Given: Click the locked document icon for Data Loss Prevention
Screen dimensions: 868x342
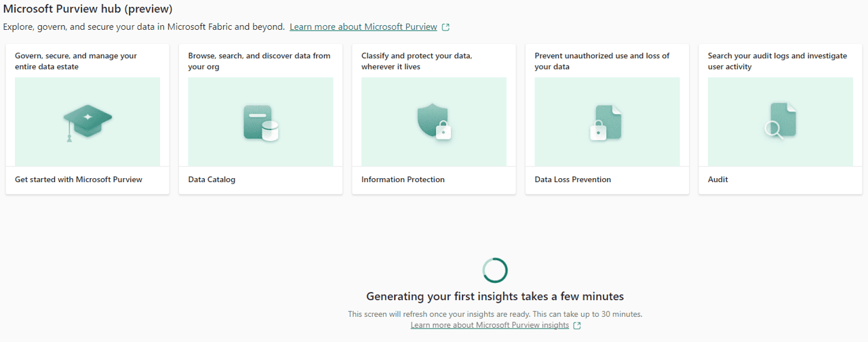Looking at the screenshot, I should [x=606, y=123].
